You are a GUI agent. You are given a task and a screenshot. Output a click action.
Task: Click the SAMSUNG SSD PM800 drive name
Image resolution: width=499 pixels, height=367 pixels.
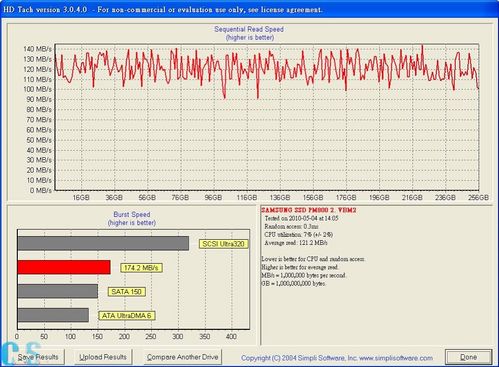click(309, 210)
